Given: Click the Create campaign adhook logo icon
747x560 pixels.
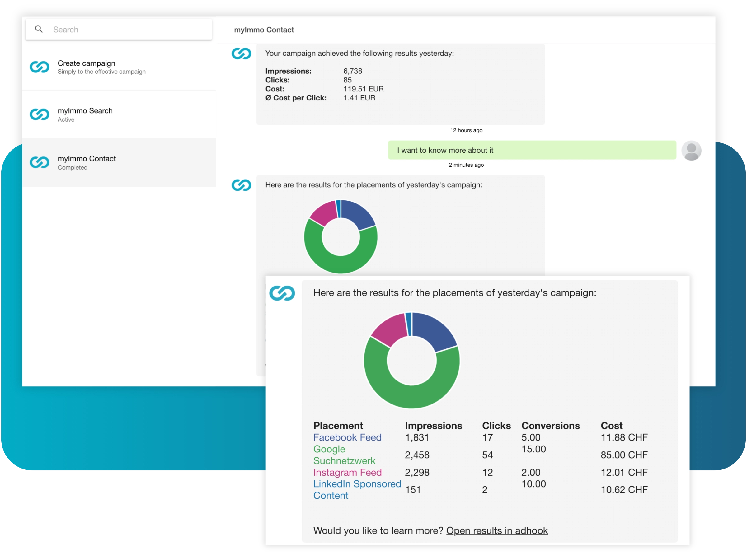Looking at the screenshot, I should click(40, 67).
